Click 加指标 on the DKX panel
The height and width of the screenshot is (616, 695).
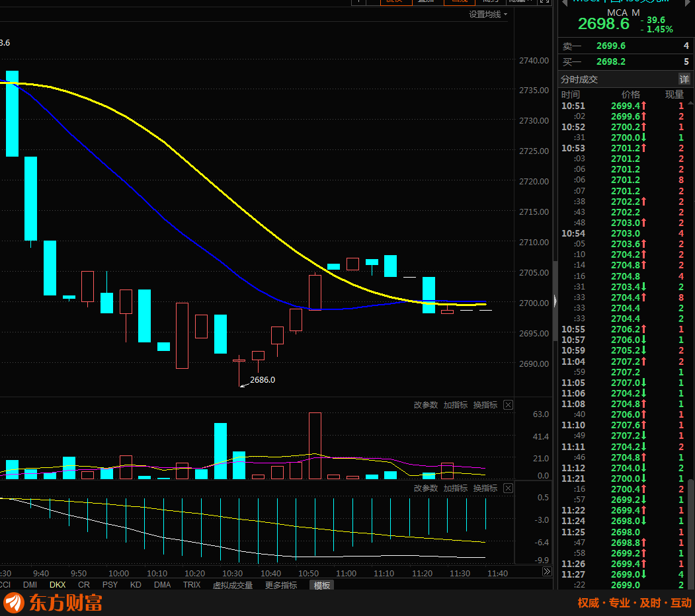tap(455, 488)
